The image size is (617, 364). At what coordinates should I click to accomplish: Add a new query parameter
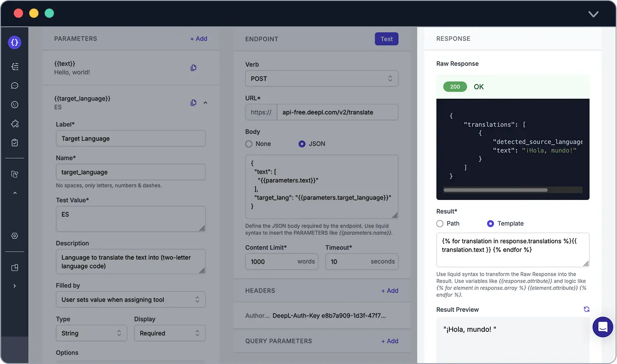point(390,341)
